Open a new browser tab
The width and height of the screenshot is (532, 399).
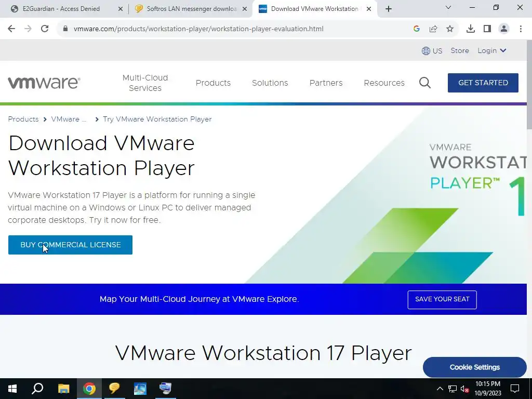(389, 9)
